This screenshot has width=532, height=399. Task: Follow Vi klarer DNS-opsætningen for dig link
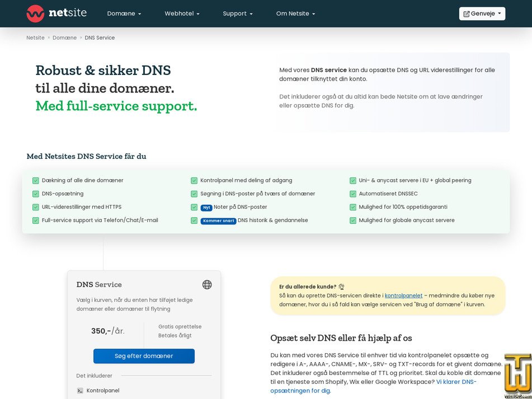pos(373,386)
